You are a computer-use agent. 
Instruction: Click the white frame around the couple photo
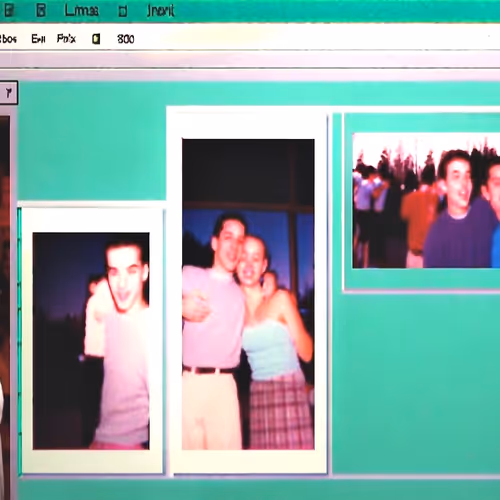[x=247, y=123]
